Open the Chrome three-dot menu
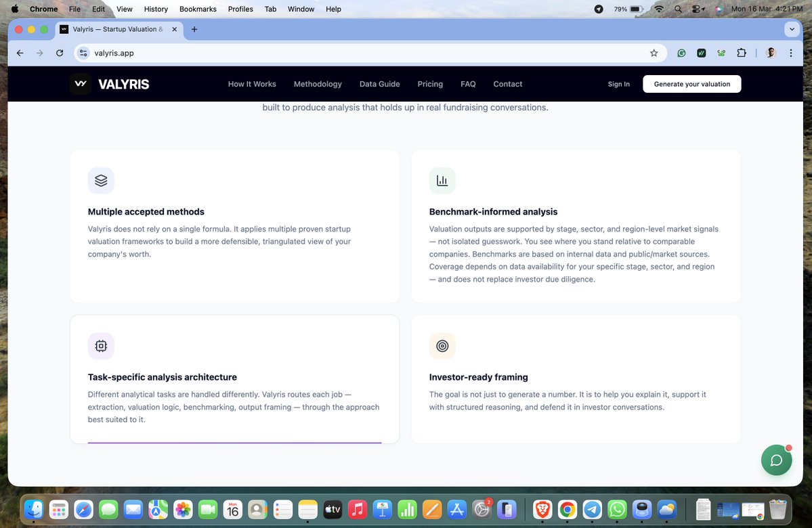812x528 pixels. [791, 53]
